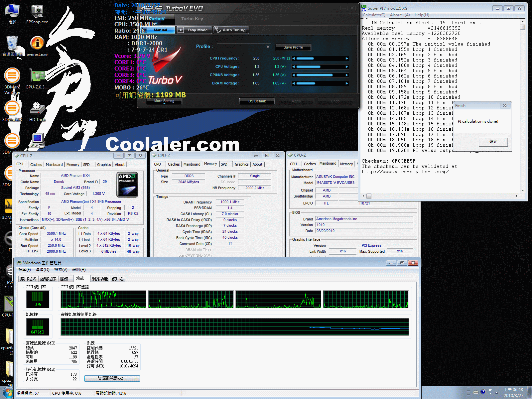Select the 資源回收筒 recycle bin icon
532x399 pixels.
(x=12, y=46)
